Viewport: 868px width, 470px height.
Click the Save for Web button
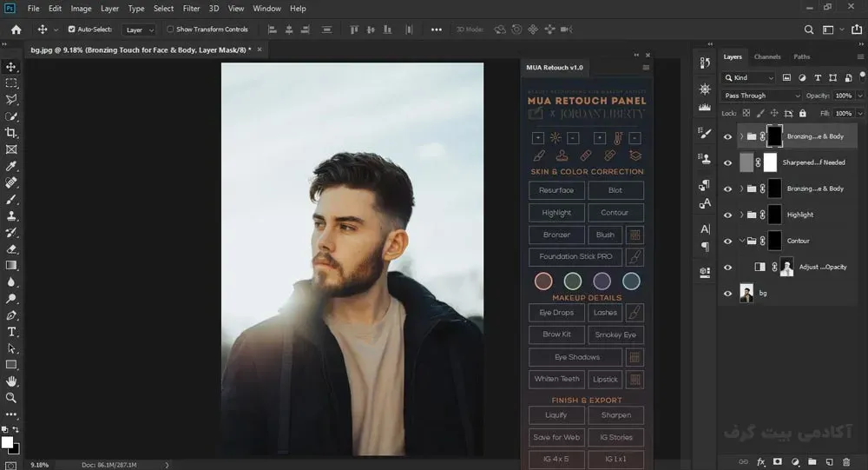pos(556,437)
